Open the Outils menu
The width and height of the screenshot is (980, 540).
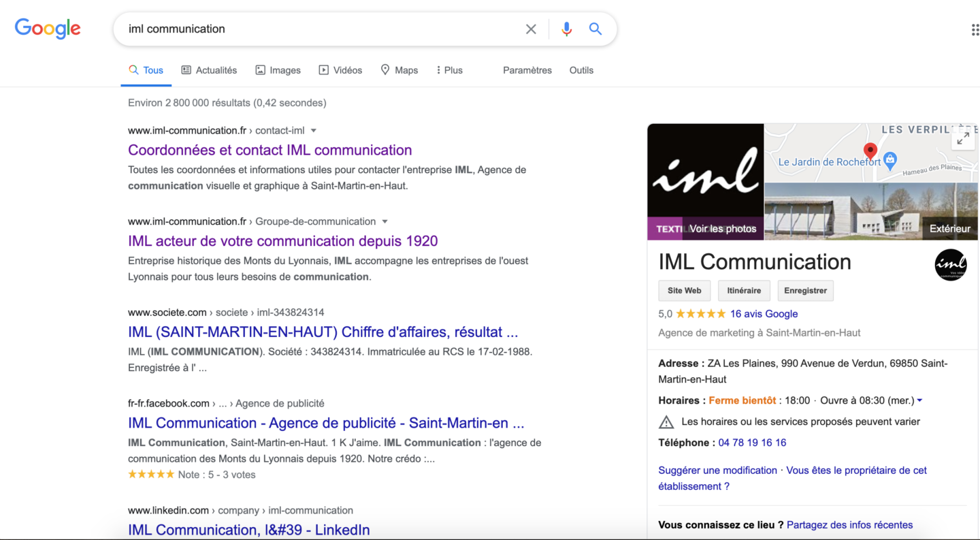(581, 69)
